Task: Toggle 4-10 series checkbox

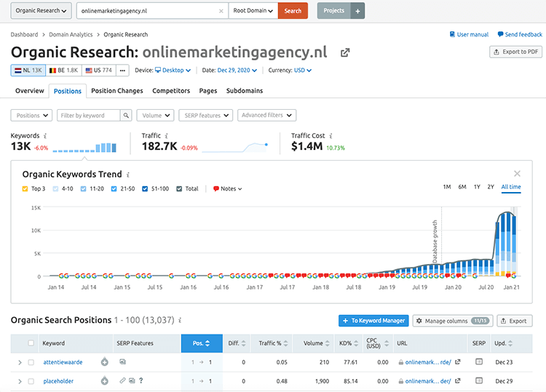Action: coord(55,189)
